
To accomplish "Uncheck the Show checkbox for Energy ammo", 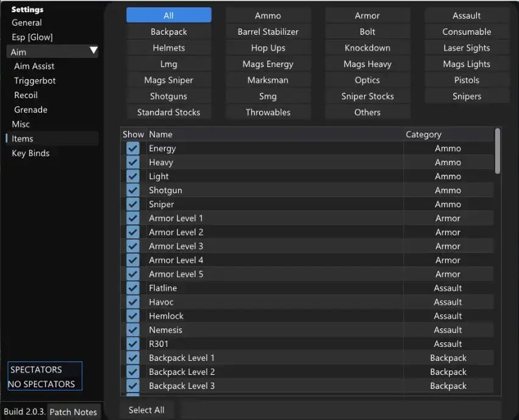I will click(x=133, y=148).
